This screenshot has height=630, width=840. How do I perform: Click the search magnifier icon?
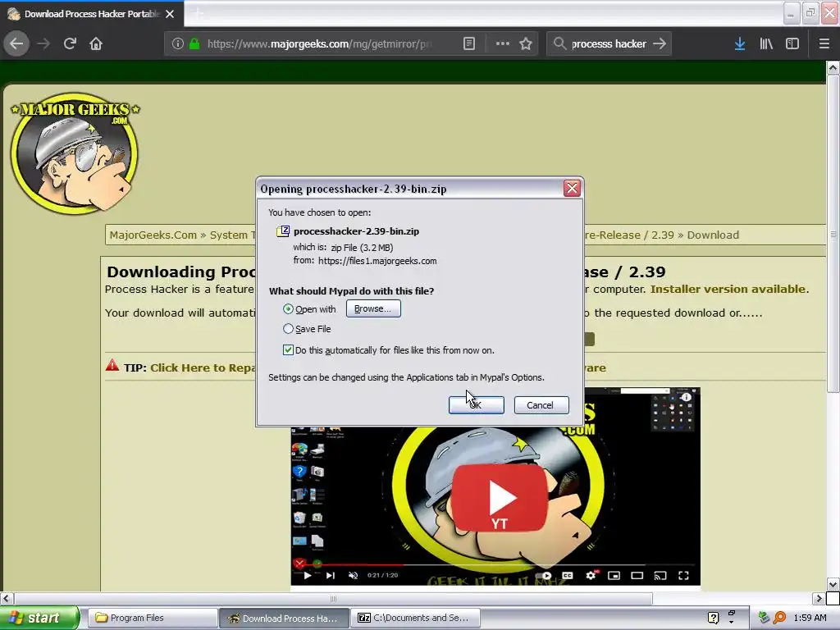(x=559, y=43)
